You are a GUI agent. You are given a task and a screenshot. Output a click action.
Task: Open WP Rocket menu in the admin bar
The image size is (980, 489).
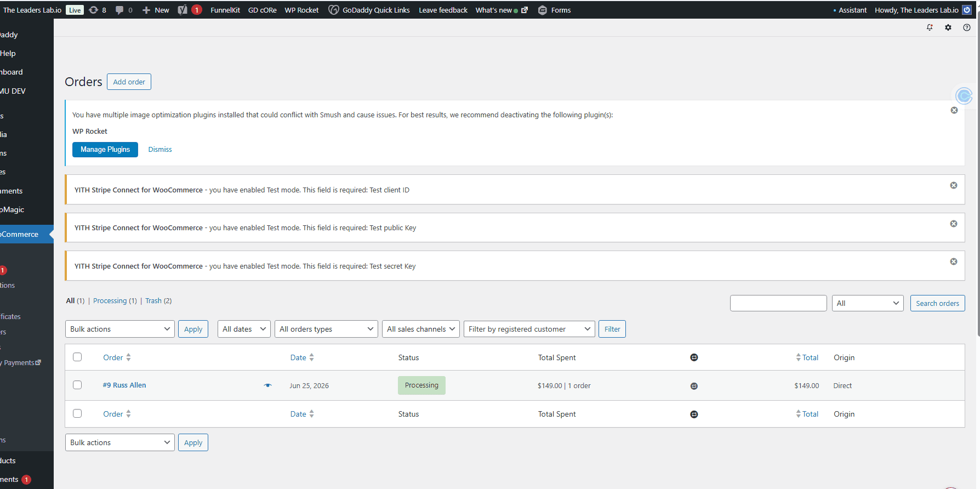tap(301, 10)
